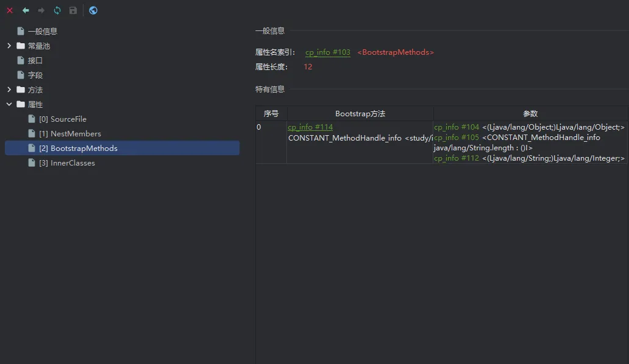Select the 一般信息 tree item

click(x=43, y=31)
